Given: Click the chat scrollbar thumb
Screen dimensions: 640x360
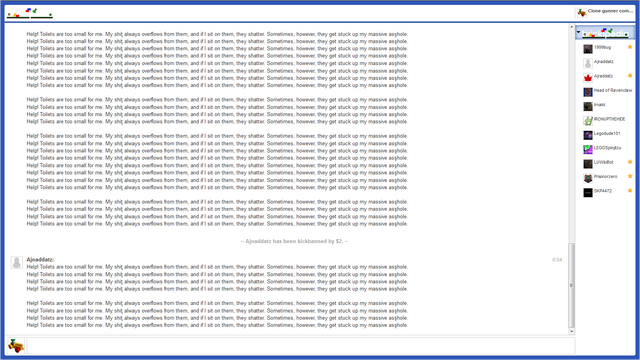Looking at the screenshot, I should point(571,285).
